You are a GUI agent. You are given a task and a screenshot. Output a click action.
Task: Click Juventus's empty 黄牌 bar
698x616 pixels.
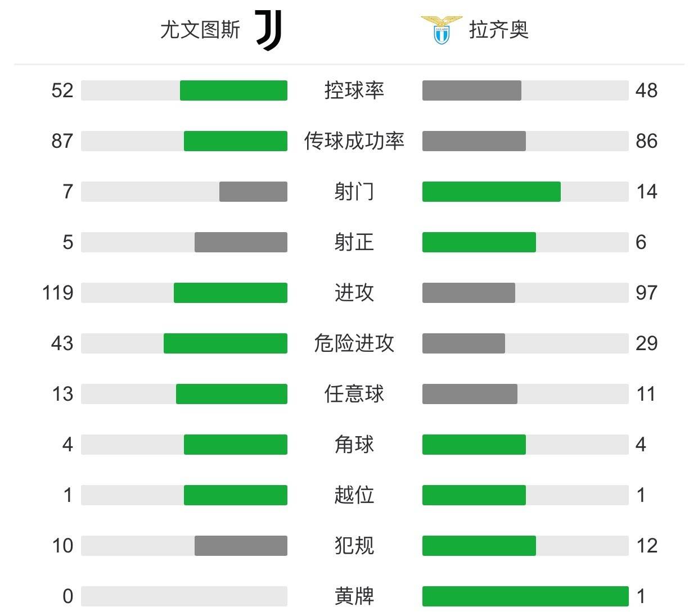pos(184,596)
